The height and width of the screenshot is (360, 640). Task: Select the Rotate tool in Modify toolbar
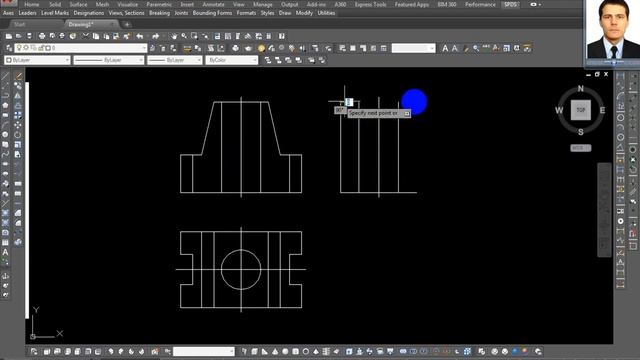tap(18, 135)
